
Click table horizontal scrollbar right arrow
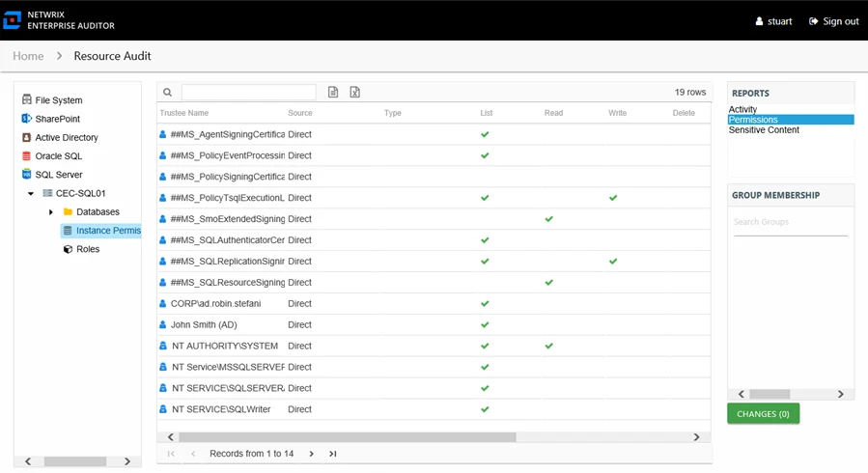[696, 437]
